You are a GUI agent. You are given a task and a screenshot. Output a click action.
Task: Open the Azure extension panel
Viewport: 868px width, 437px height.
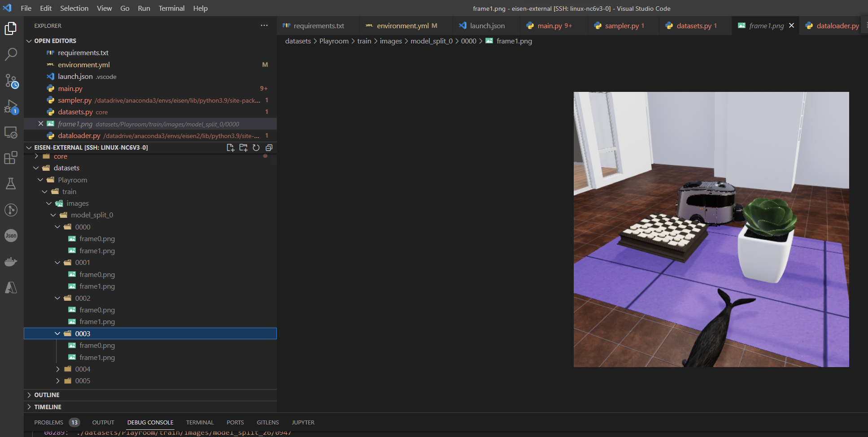coord(11,288)
